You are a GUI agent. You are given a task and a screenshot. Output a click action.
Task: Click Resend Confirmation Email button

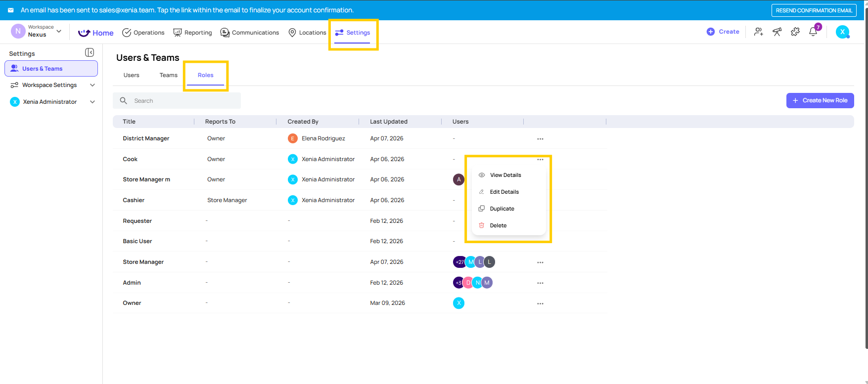pyautogui.click(x=814, y=10)
